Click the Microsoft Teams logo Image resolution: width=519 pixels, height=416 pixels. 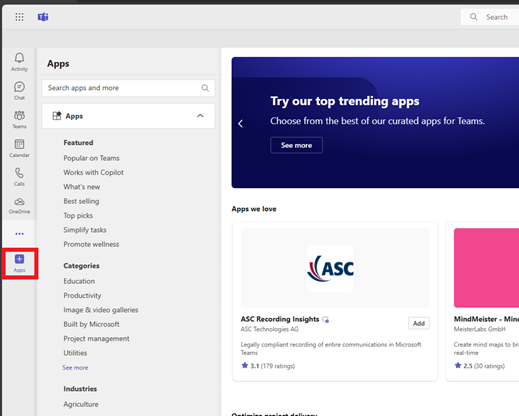click(43, 17)
